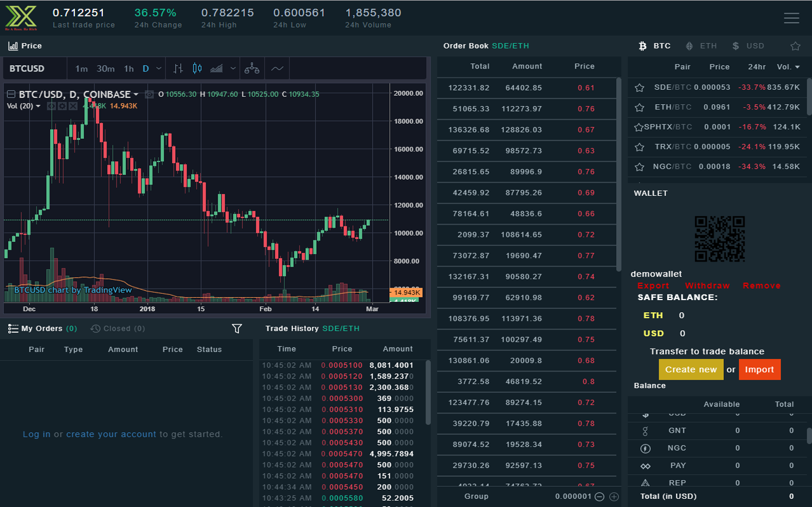Click the order book scrollbar
This screenshot has width=812, height=507.
[x=619, y=174]
